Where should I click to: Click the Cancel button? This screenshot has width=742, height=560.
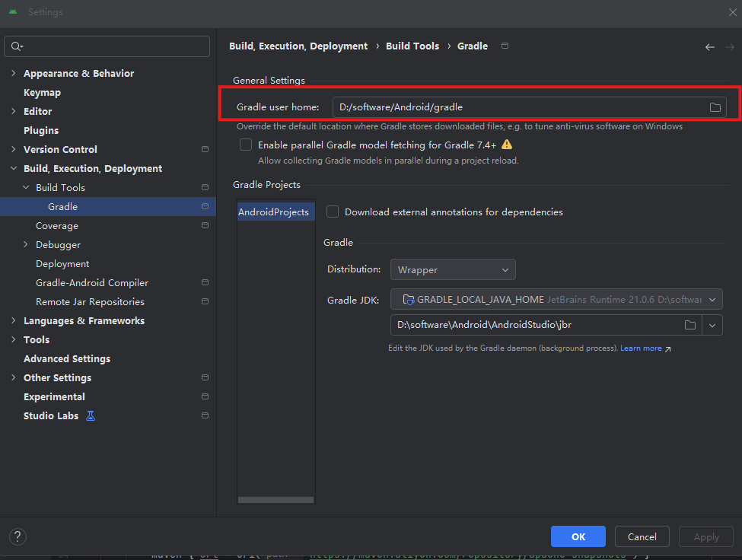tap(642, 536)
